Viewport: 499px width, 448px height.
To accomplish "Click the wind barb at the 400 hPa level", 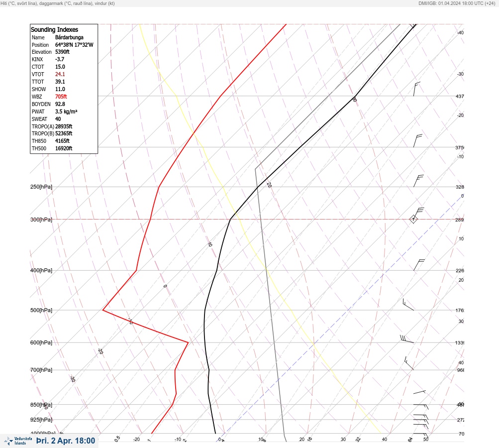I will click(419, 265).
